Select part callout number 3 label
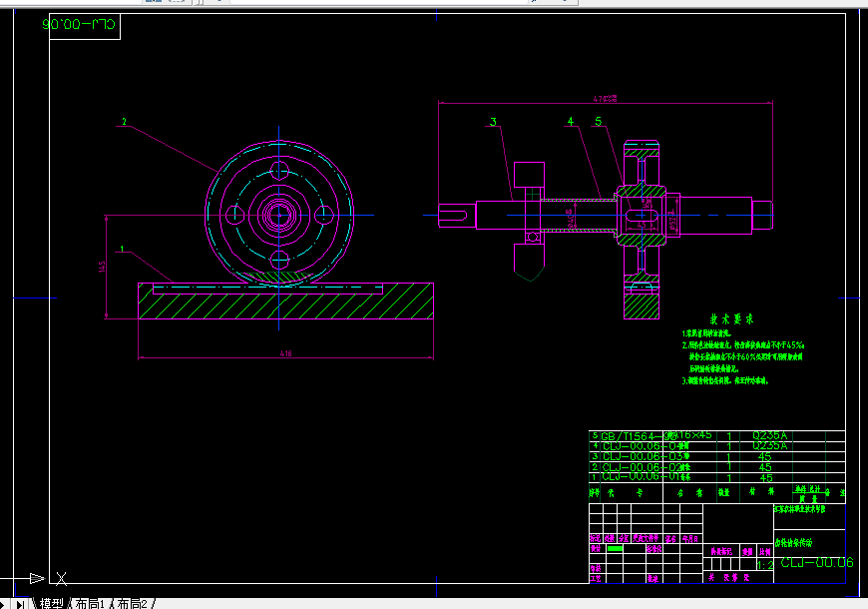The height and width of the screenshot is (609, 868). click(x=493, y=122)
